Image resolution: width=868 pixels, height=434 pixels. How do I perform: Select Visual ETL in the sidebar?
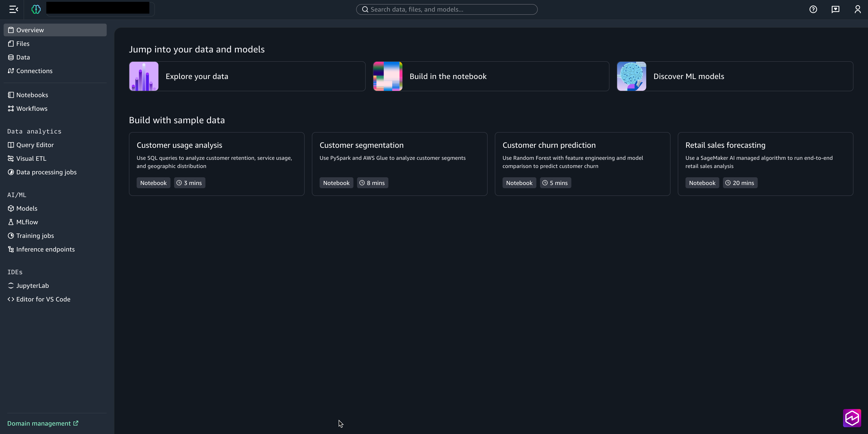(x=31, y=159)
